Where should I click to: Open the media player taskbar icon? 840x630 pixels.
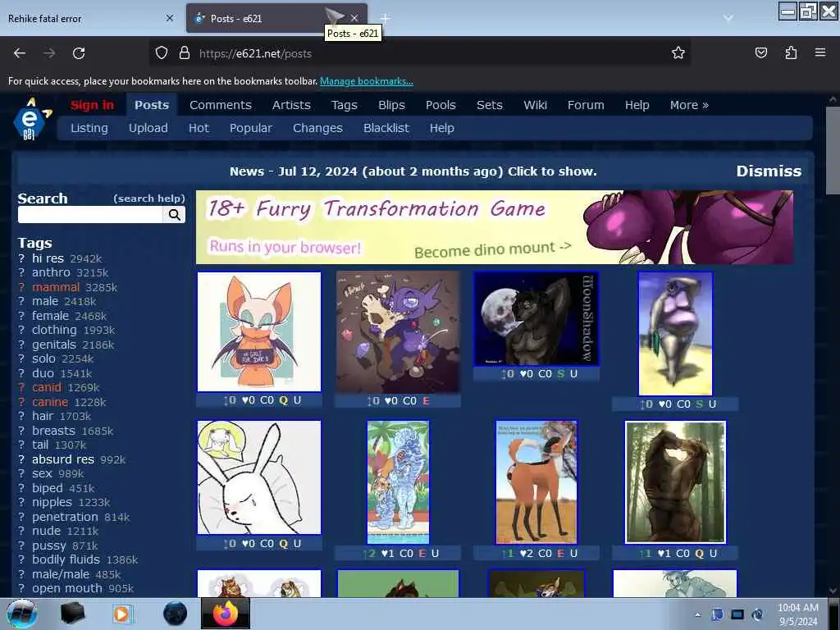(x=123, y=614)
